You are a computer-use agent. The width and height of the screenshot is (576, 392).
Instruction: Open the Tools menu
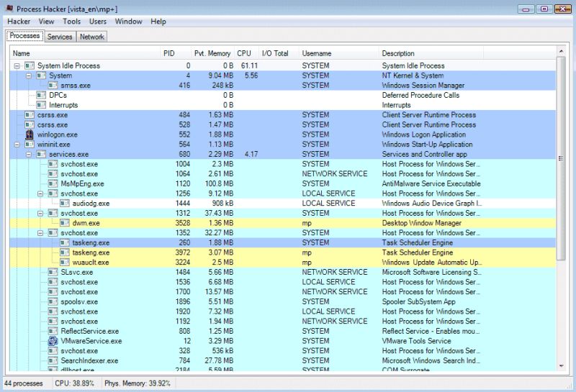point(71,22)
